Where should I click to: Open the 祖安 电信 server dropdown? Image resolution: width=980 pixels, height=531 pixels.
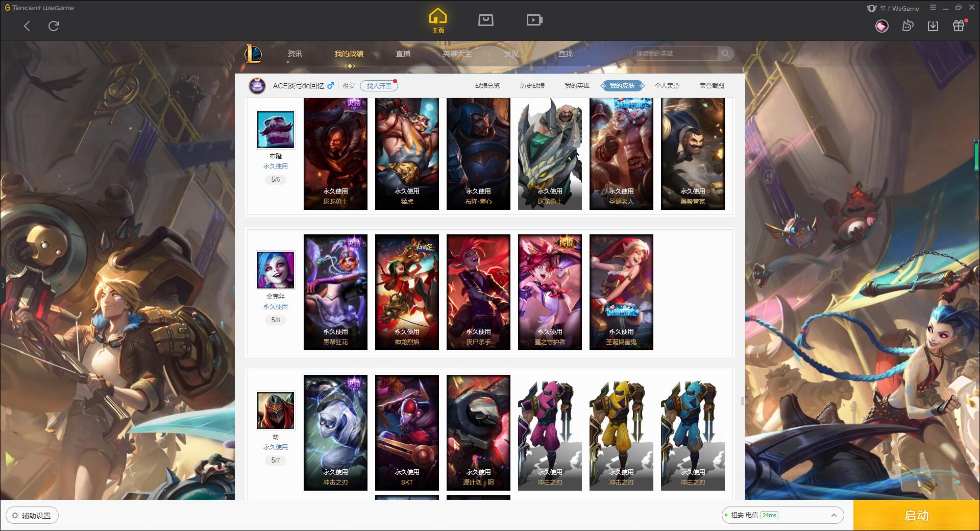pyautogui.click(x=782, y=515)
